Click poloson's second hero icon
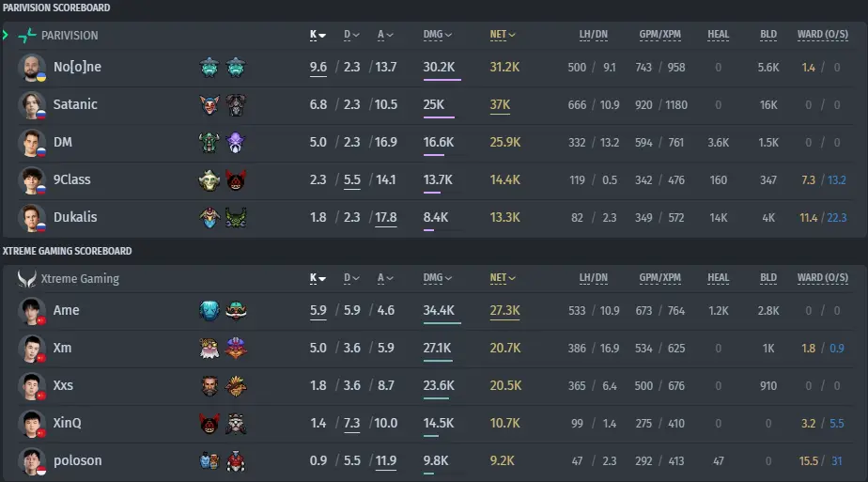The width and height of the screenshot is (868, 482). tap(236, 461)
